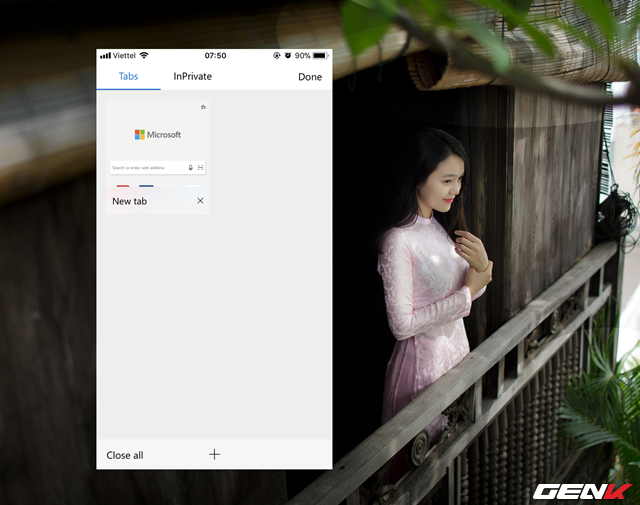The height and width of the screenshot is (505, 640).
Task: Tap Done to exit tab switcher
Action: tap(310, 77)
